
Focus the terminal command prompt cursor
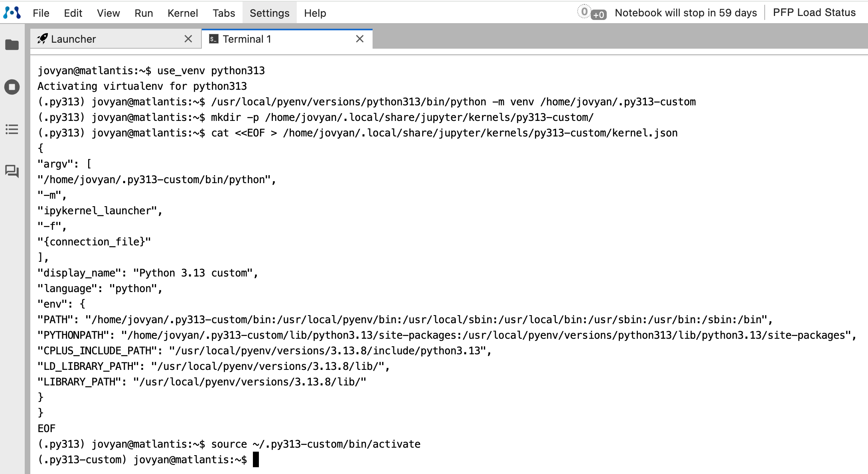256,460
